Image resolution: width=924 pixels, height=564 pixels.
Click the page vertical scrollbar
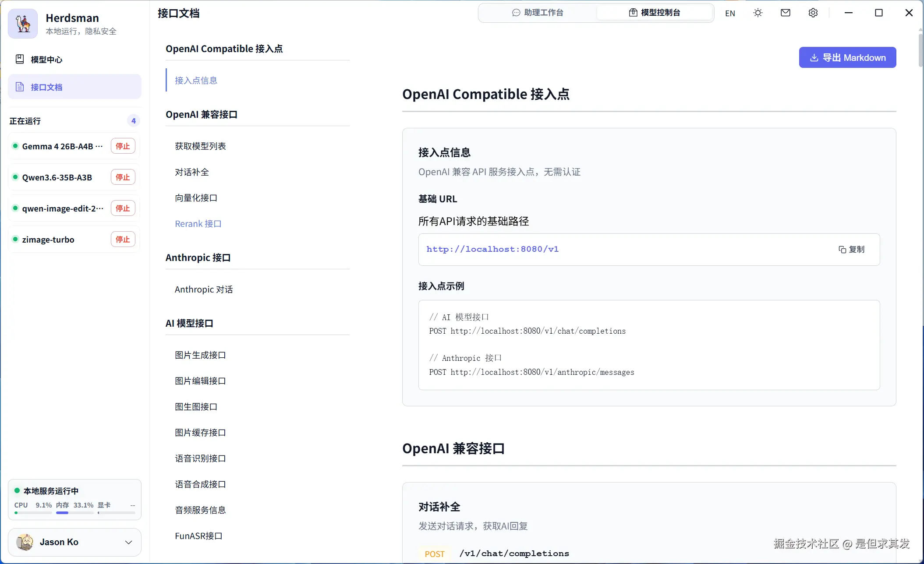tap(920, 50)
